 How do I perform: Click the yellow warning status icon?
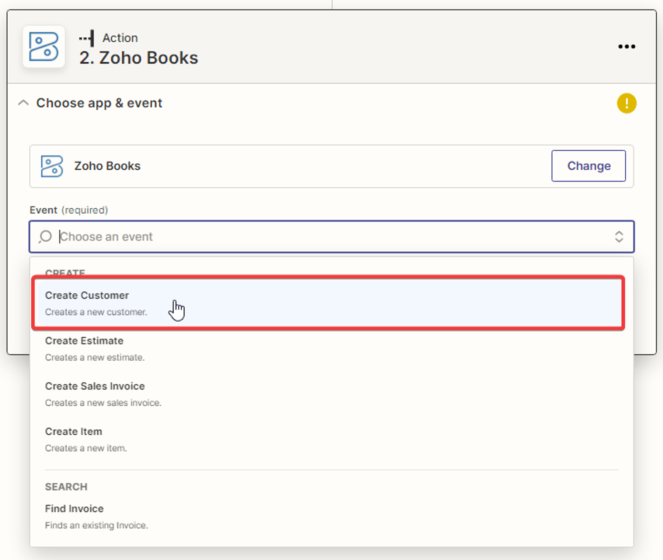click(x=626, y=103)
